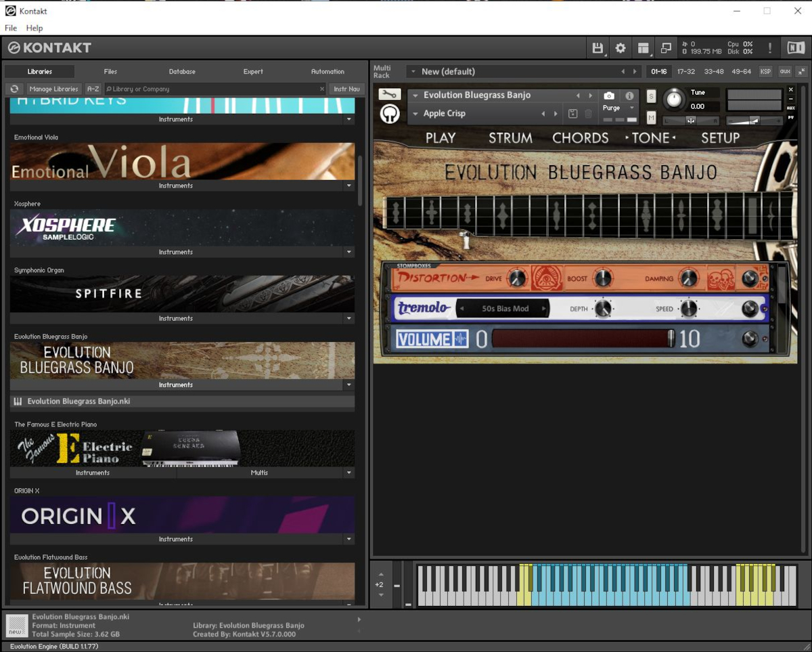Toggle PV view button on instrument
Screen dimensions: 812x652
tap(791, 117)
